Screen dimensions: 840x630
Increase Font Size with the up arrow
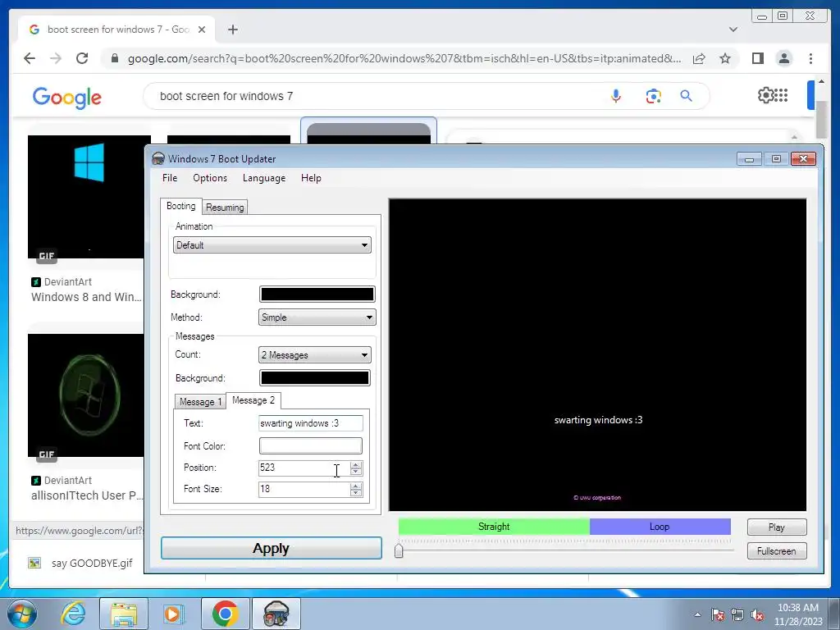click(x=356, y=486)
